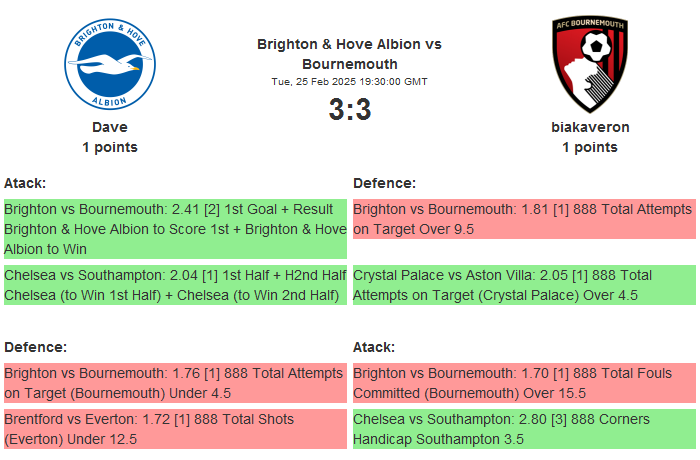The image size is (700, 460).
Task: Select biakaveron's Defence section heading
Action: coord(384,183)
